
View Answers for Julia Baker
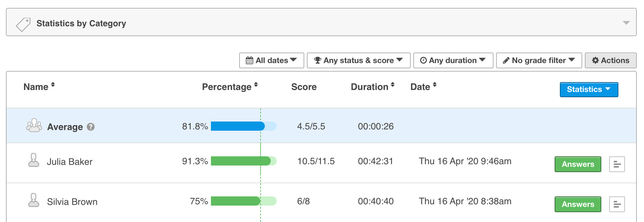[578, 164]
